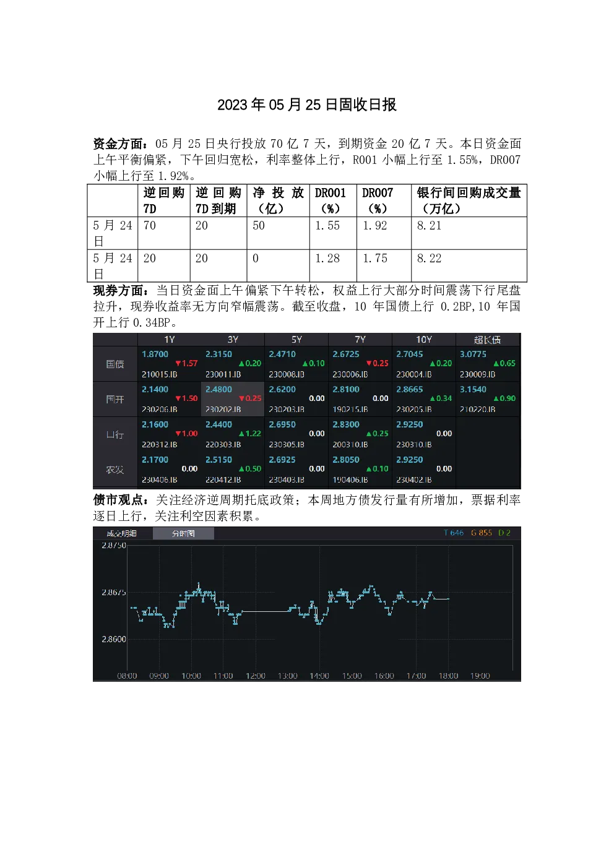Select the yield value 3.1540

click(x=473, y=390)
